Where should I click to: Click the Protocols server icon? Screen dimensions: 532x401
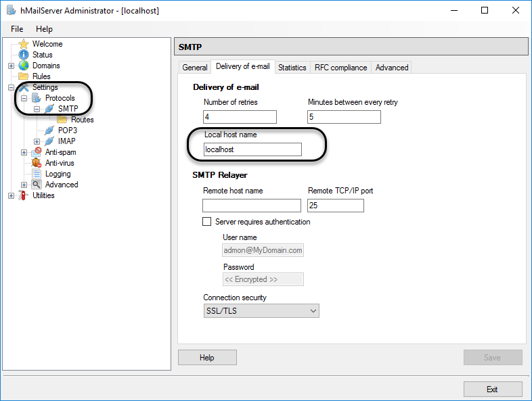37,98
